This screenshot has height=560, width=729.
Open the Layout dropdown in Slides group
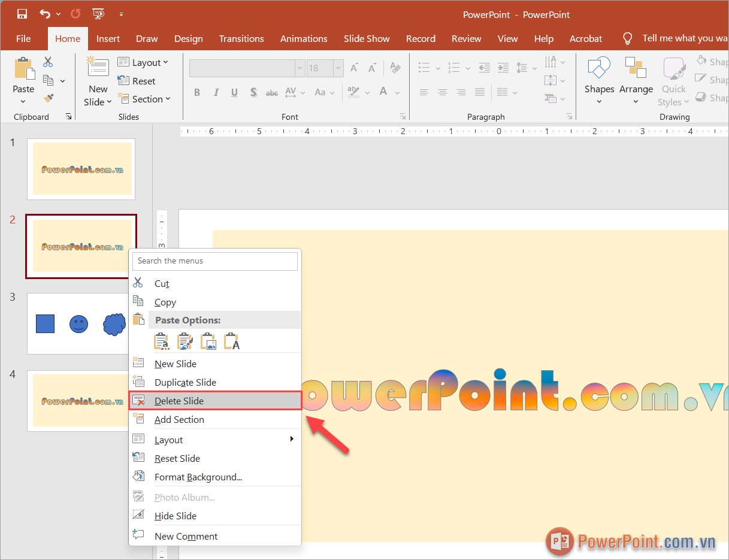pyautogui.click(x=143, y=62)
